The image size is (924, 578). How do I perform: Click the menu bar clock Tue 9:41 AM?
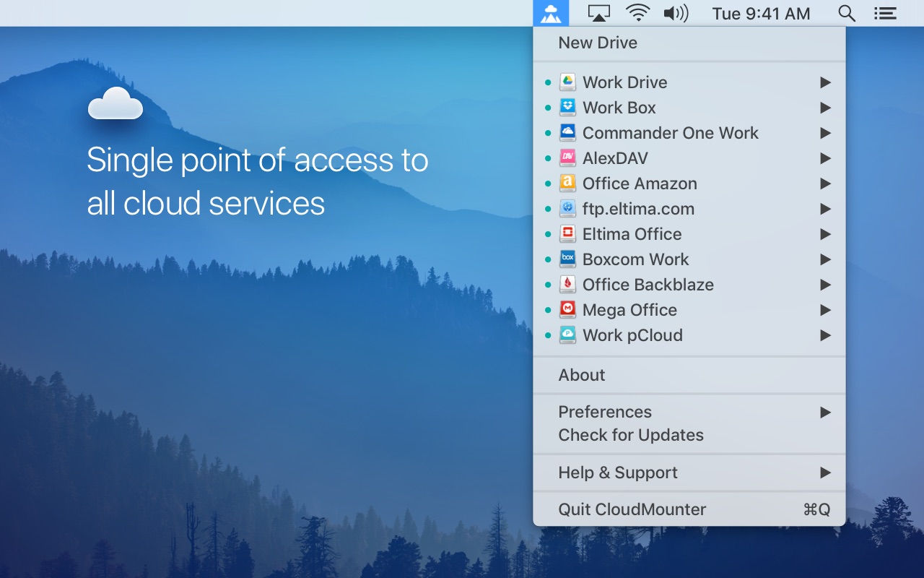coord(761,13)
